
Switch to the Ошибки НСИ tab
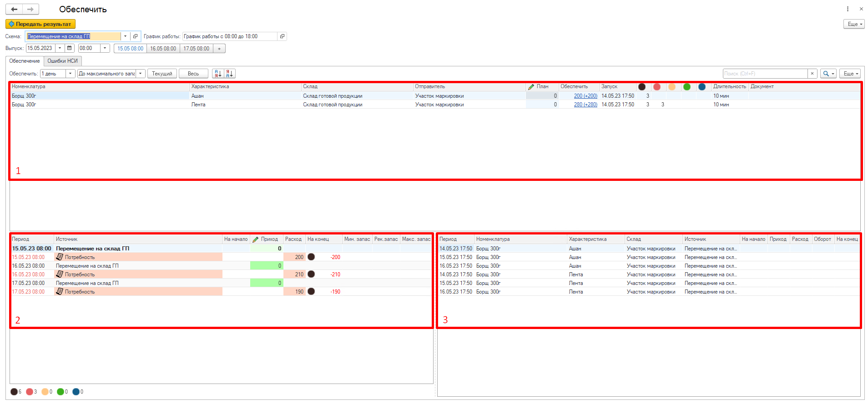pyautogui.click(x=62, y=61)
